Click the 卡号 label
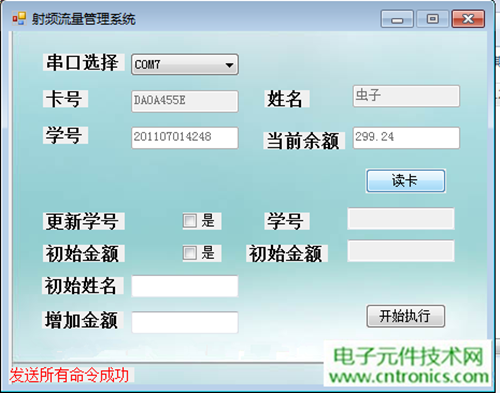The width and height of the screenshot is (500, 393). tap(65, 99)
